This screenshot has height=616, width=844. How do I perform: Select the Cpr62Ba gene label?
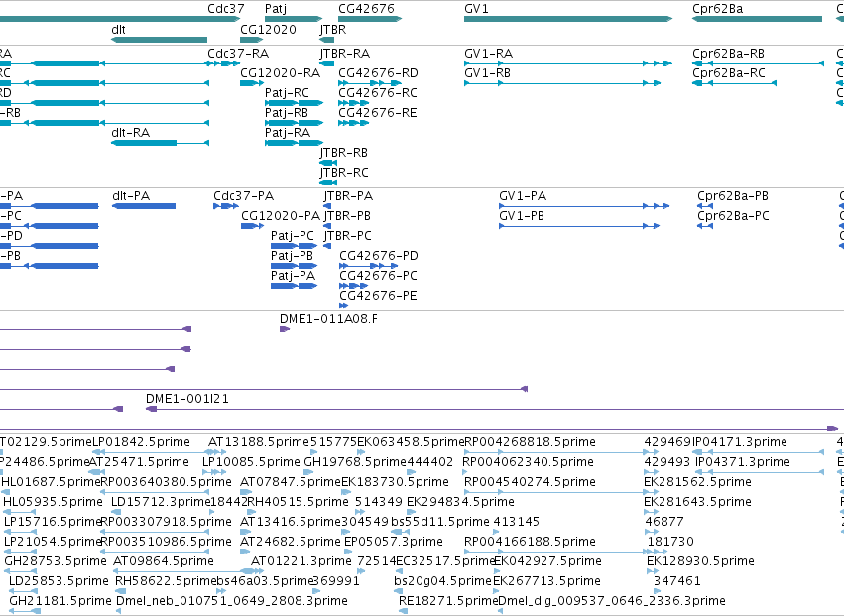coord(717,9)
